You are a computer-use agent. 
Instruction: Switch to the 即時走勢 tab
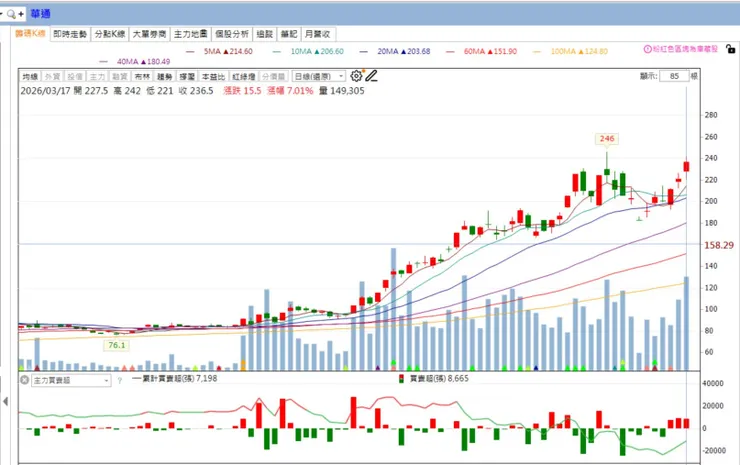70,34
